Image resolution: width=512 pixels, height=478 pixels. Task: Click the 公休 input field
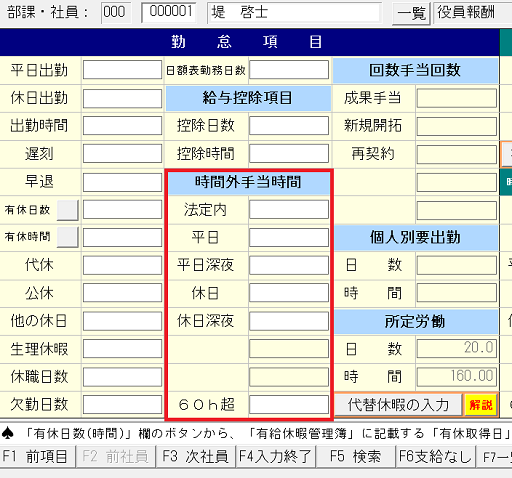(122, 293)
